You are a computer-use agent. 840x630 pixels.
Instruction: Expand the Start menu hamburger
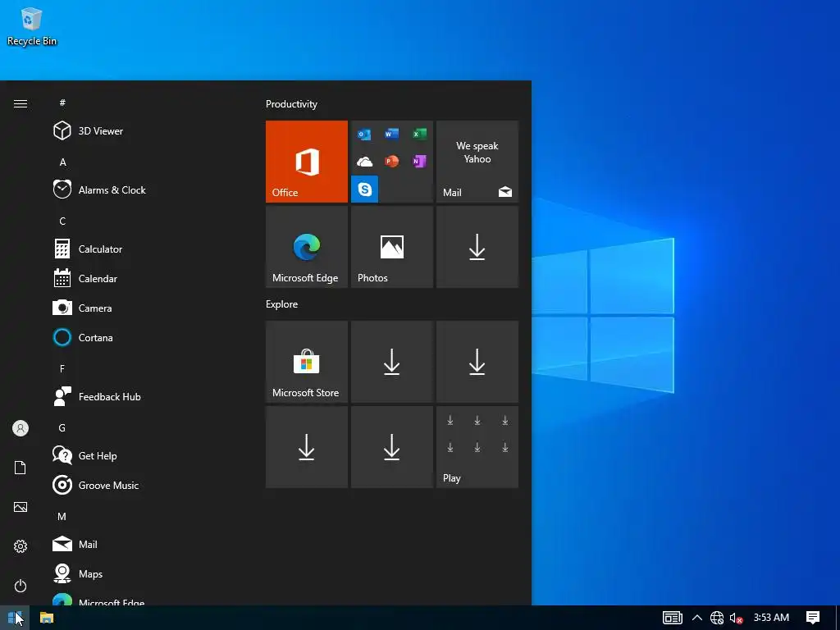pos(21,103)
